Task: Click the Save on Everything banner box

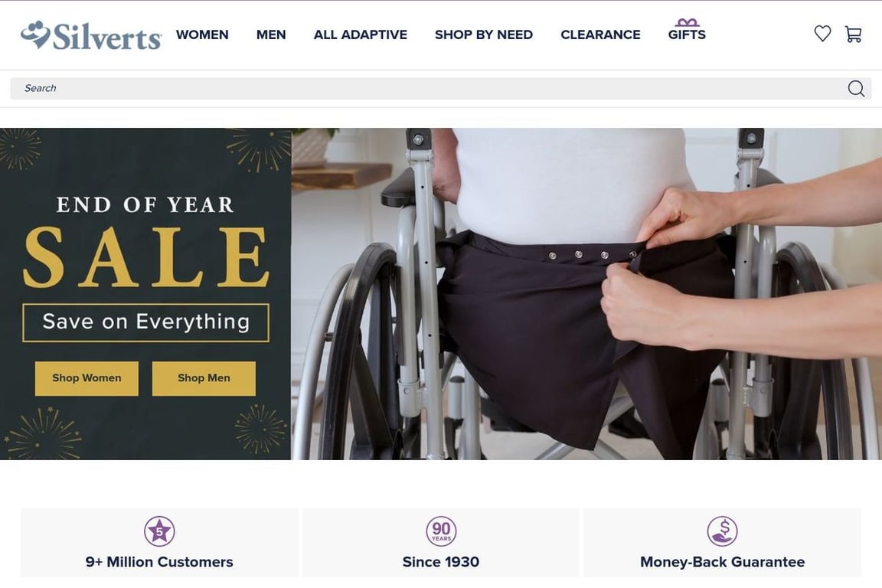Action: [145, 322]
